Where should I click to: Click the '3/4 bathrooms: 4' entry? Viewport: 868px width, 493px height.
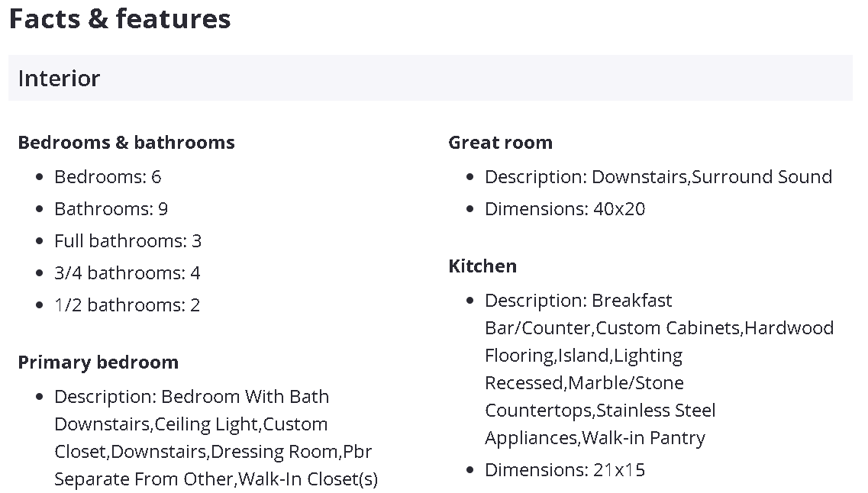click(x=127, y=273)
